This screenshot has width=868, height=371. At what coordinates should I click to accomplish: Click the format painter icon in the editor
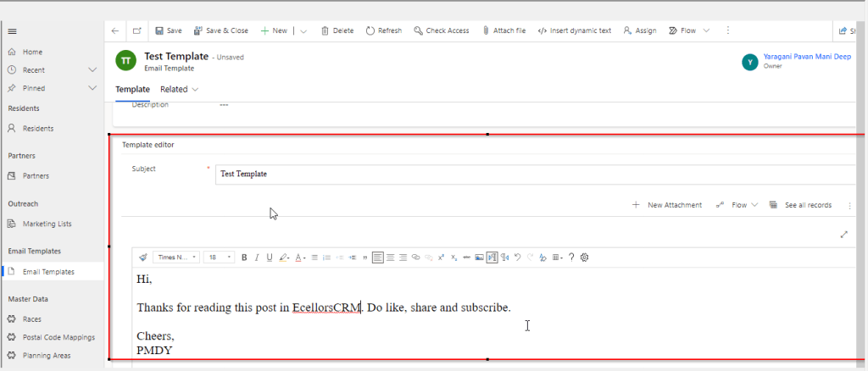pyautogui.click(x=143, y=257)
